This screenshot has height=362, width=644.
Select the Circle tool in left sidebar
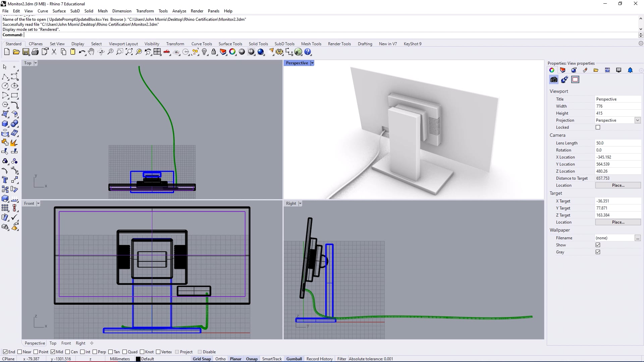point(5,86)
